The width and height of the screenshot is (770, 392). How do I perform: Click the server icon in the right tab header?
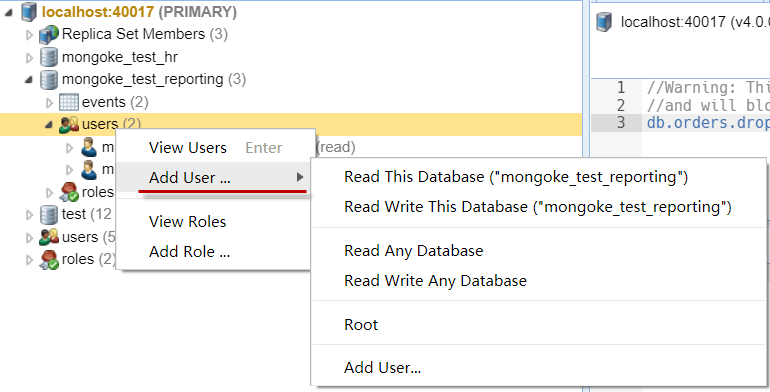click(x=604, y=23)
